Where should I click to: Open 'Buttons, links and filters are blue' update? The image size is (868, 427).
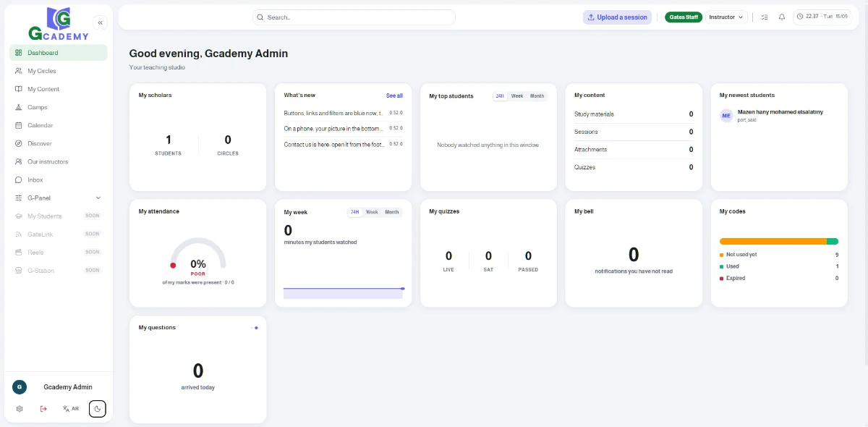tap(343, 113)
